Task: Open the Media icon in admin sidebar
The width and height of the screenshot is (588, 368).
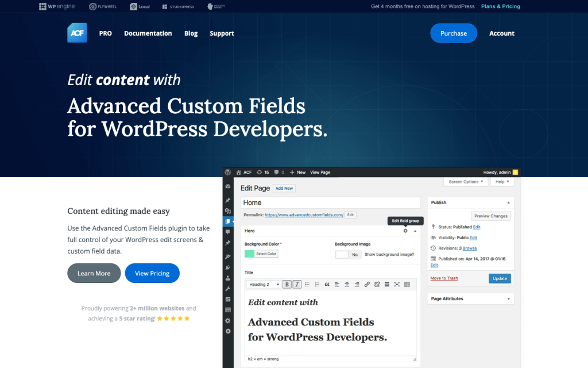Action: [x=227, y=211]
